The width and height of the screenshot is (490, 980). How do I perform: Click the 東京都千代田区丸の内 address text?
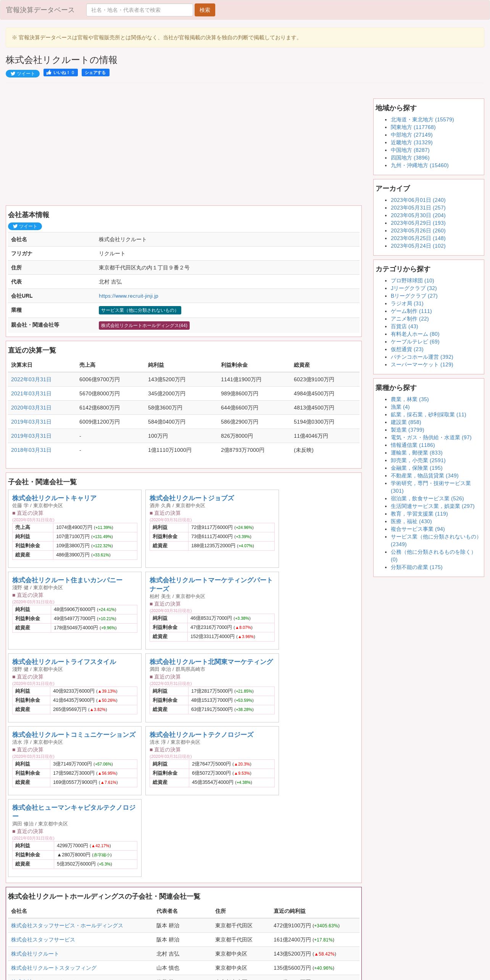(x=144, y=268)
